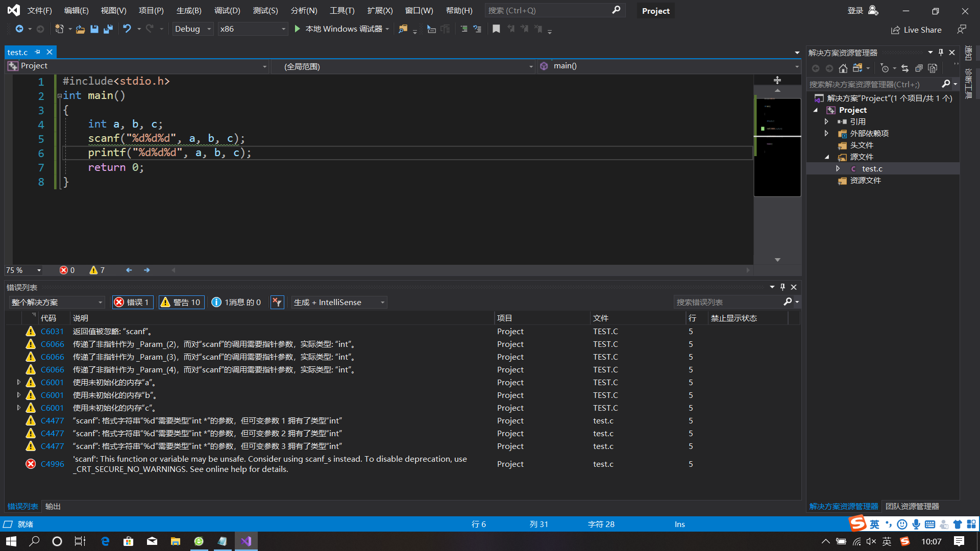Viewport: 980px width, 551px height.
Task: Click the editor horizontal scrollbar track
Action: (x=460, y=270)
